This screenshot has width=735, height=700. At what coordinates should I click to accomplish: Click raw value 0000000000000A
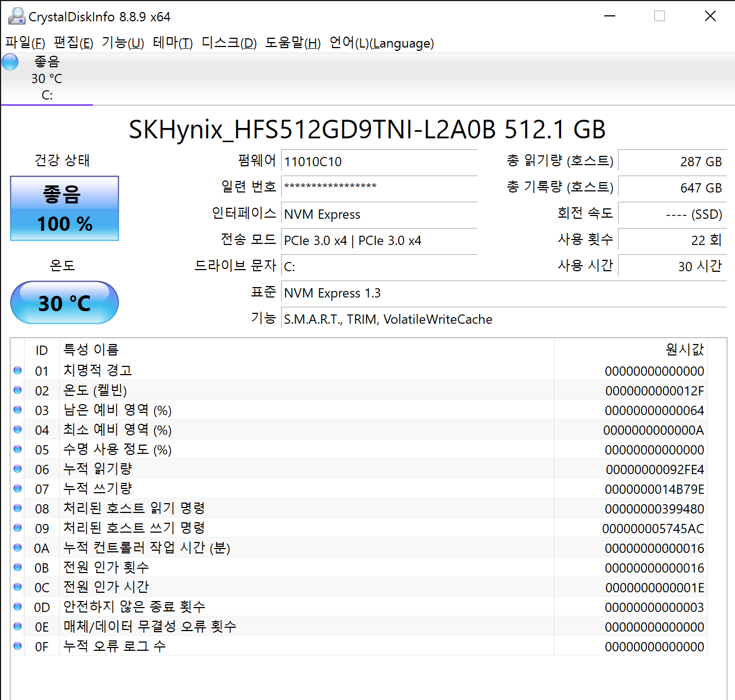click(x=654, y=430)
